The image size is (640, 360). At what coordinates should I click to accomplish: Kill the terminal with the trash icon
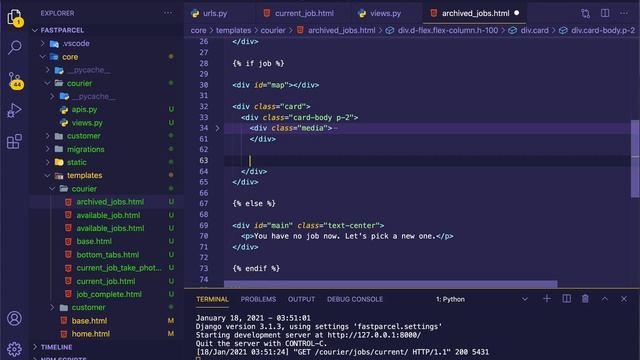coord(585,299)
